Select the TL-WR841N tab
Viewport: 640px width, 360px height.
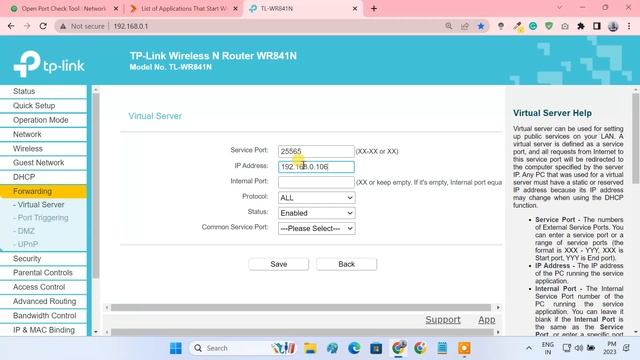(304, 9)
